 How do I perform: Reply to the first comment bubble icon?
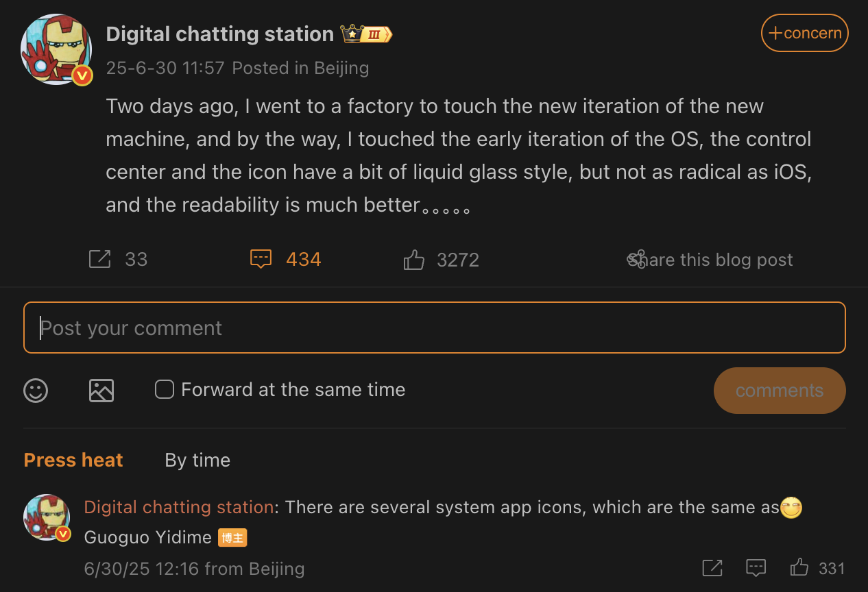coord(756,568)
